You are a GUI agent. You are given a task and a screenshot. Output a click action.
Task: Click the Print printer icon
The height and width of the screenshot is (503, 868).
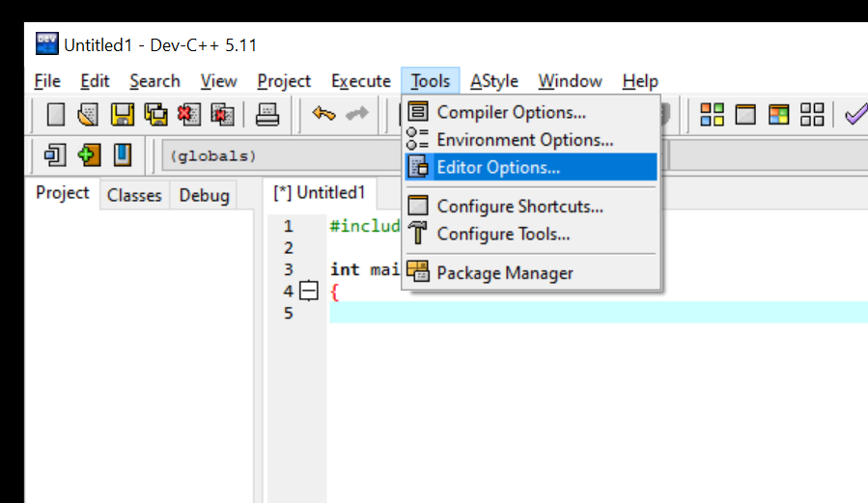point(266,115)
